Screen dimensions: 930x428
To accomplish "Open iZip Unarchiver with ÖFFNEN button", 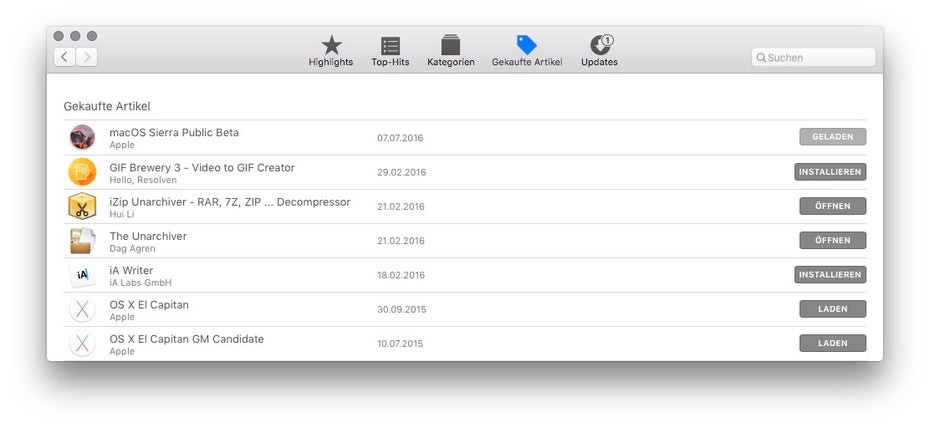I will click(x=833, y=206).
